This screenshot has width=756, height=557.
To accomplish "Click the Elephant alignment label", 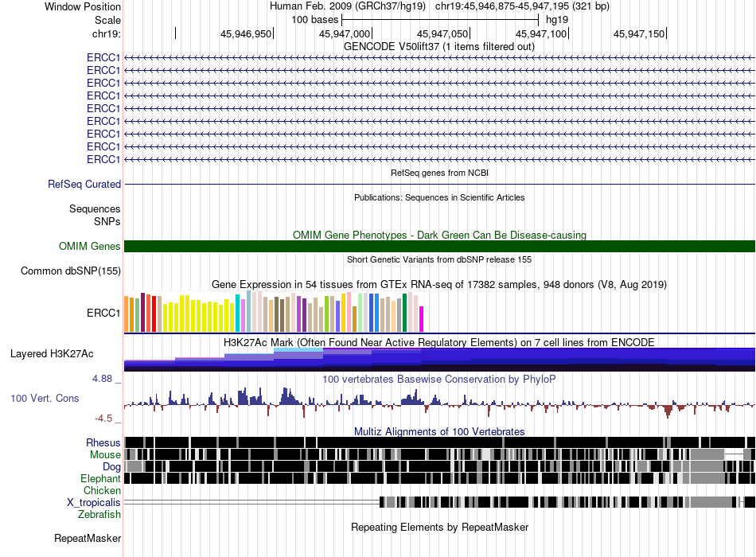I will click(100, 478).
